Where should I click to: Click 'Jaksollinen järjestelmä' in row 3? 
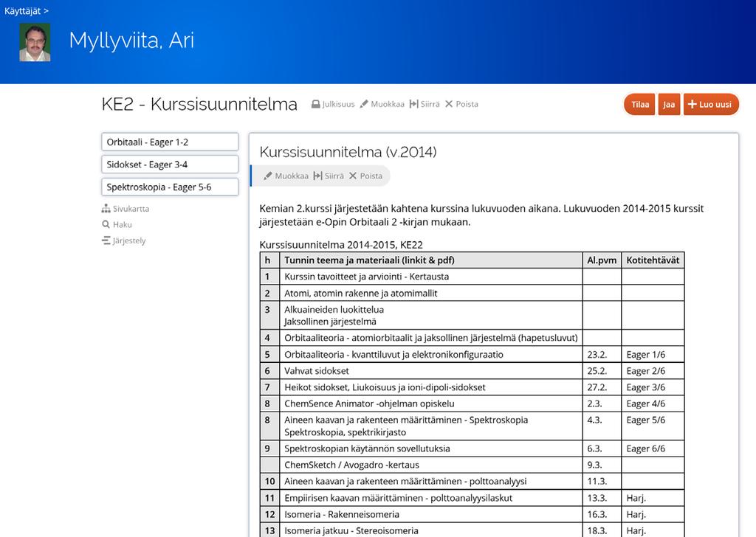click(x=330, y=322)
